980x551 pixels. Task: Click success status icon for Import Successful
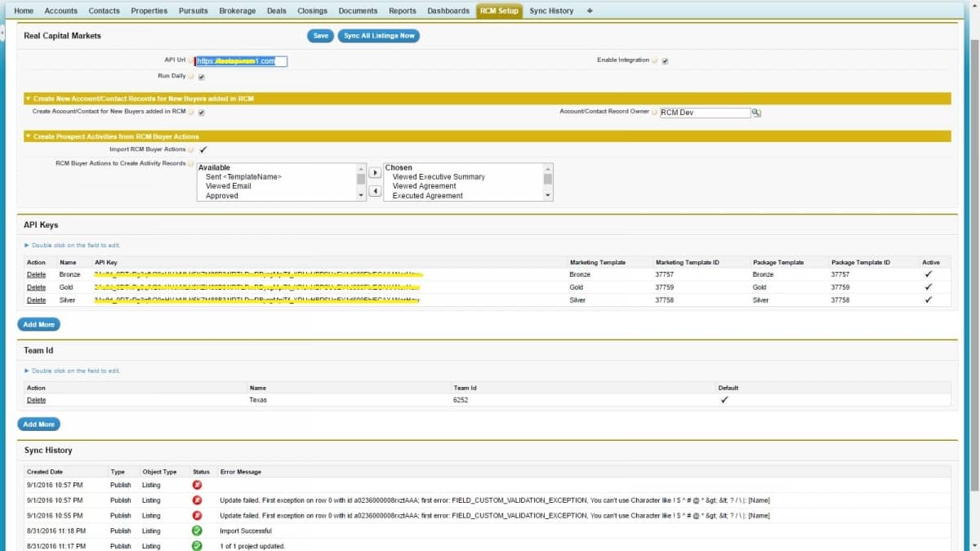pos(197,531)
